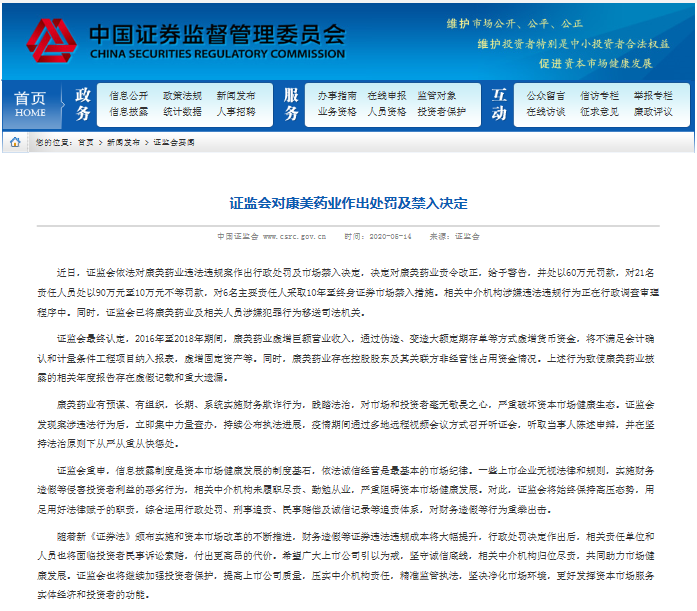This screenshot has height=611, width=697.
Task: Click the slogan 促进资本市场健康发展
Action: tap(596, 64)
